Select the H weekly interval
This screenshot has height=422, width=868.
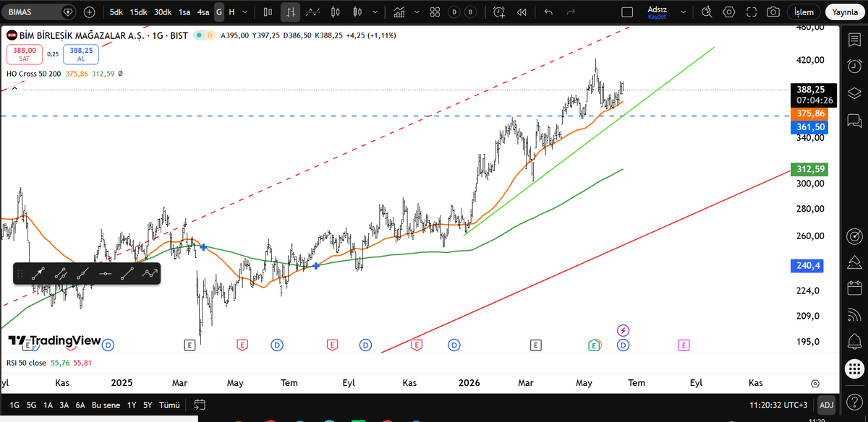232,12
